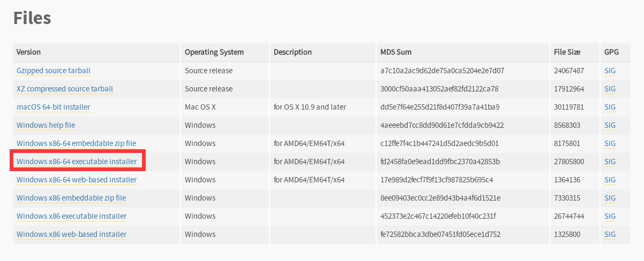Click Windows x86-64 executable installer link
This screenshot has width=644, height=261.
[x=77, y=162]
